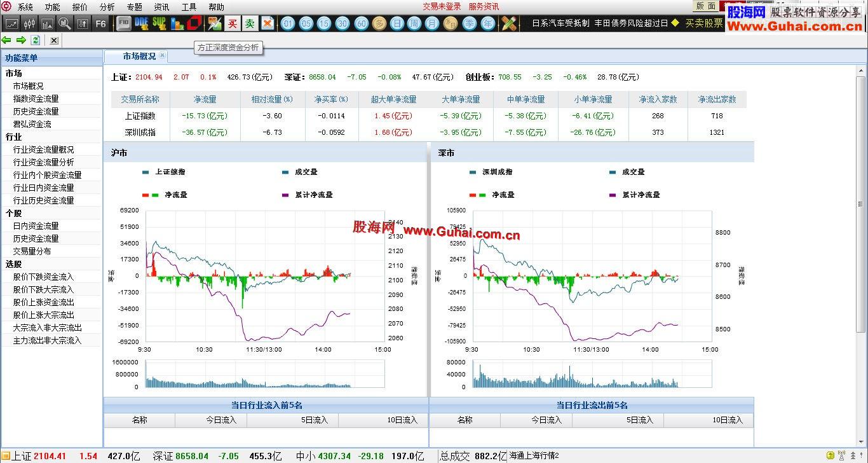Select the 周 weekly period button
The image size is (868, 463).
click(414, 24)
